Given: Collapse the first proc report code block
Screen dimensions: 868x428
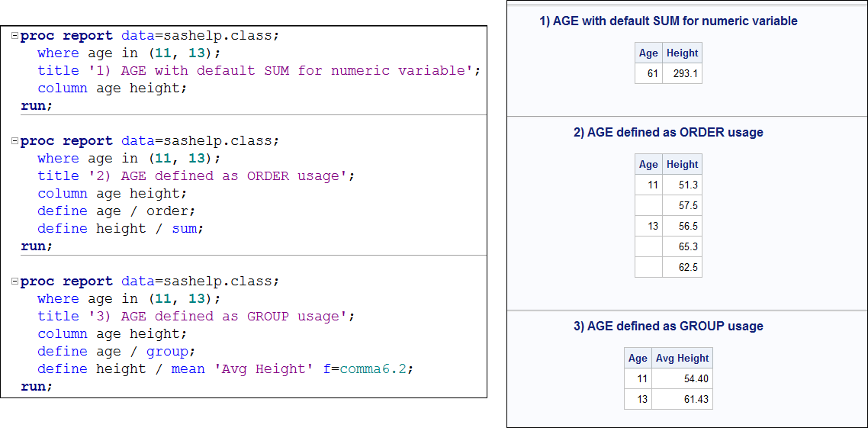Looking at the screenshot, I should [x=15, y=36].
